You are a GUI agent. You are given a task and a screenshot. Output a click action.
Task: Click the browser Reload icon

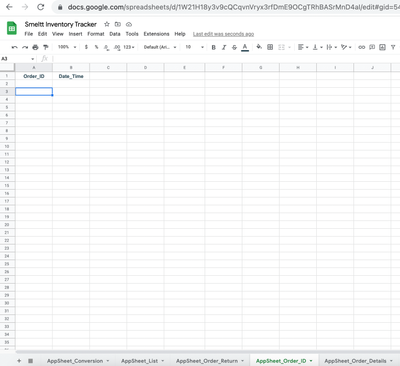pos(41,7)
